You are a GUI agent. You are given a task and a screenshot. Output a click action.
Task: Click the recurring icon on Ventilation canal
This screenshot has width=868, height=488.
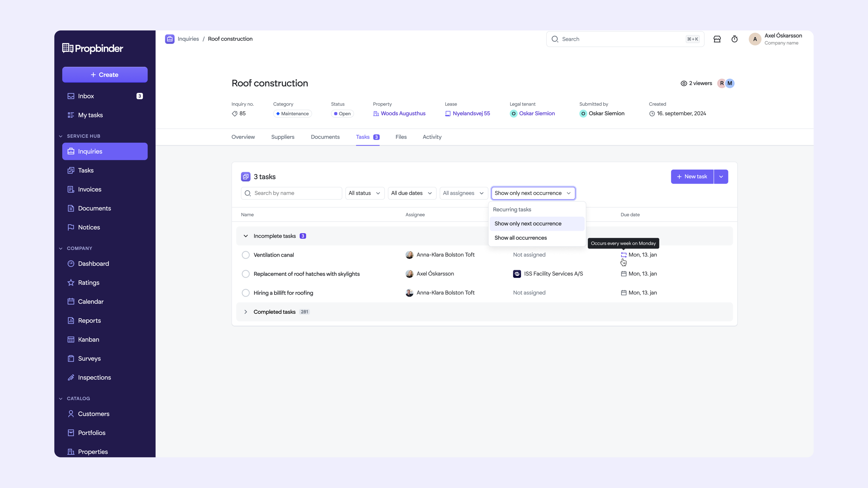[624, 255]
